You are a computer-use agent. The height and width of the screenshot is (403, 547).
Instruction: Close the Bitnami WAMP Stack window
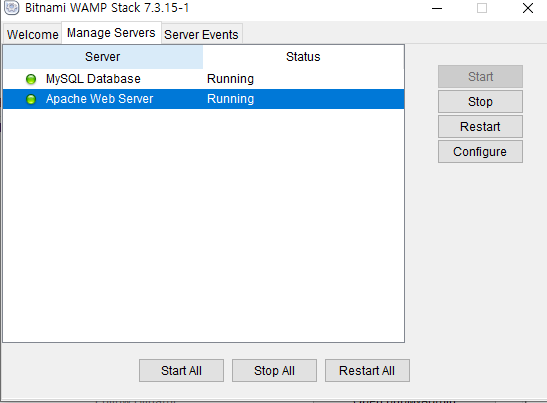click(x=528, y=8)
